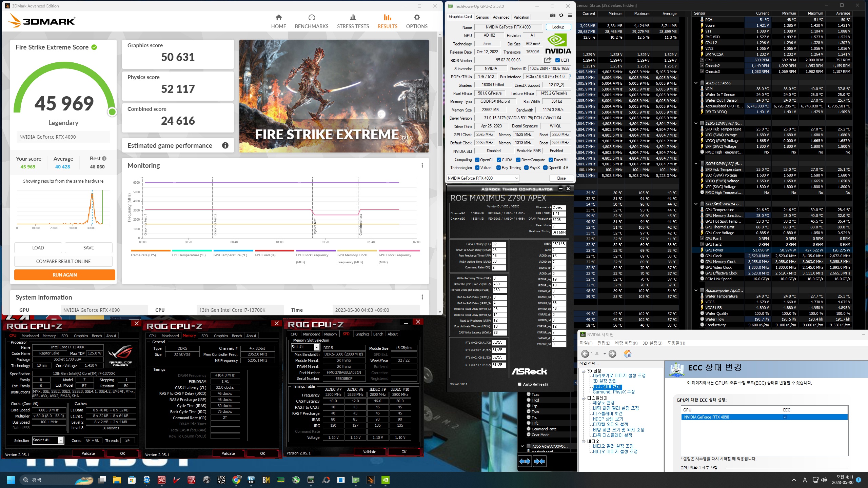Viewport: 868px width, 488px height.
Task: Click the tREFI value field in Timing Configurator
Action: 559,244
